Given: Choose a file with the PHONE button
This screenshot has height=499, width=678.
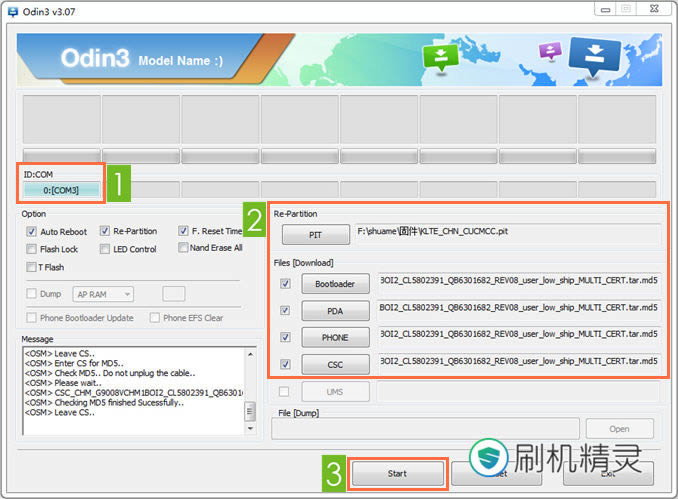Looking at the screenshot, I should (335, 338).
